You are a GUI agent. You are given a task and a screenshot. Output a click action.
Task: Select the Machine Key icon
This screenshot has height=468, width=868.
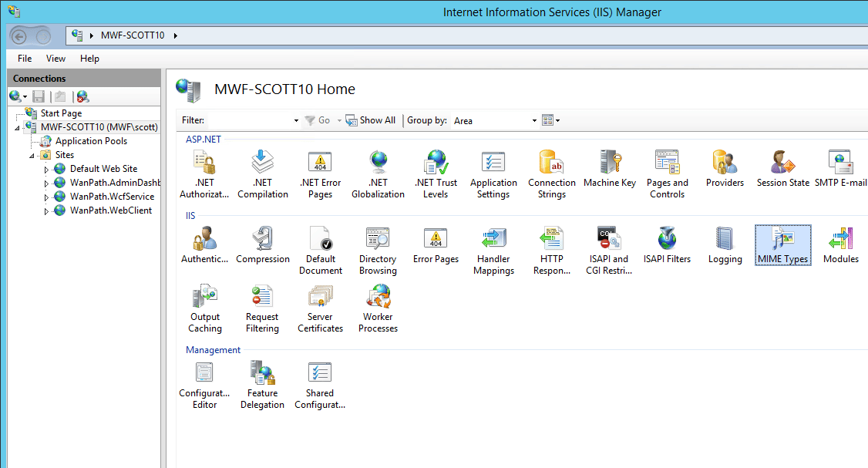coord(609,168)
